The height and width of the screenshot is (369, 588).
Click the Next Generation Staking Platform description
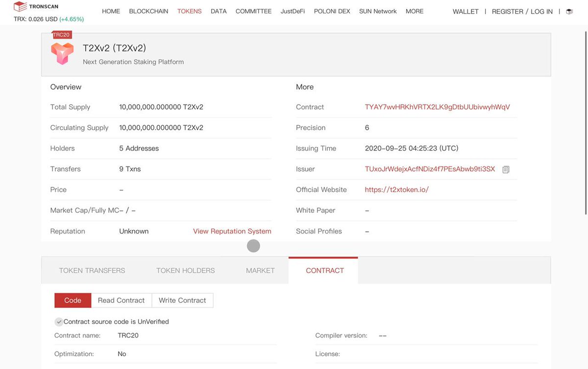(133, 62)
